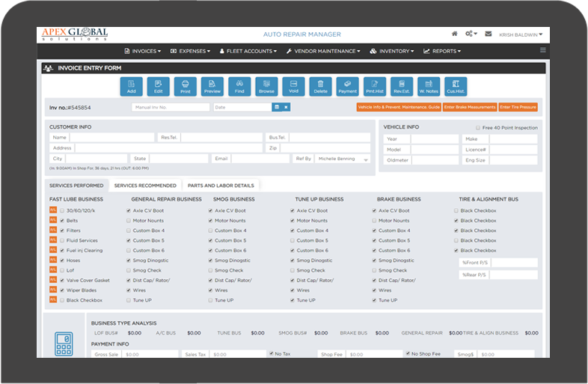
Task: Enable Free 40 Point Inspection checkbox
Action: point(479,128)
